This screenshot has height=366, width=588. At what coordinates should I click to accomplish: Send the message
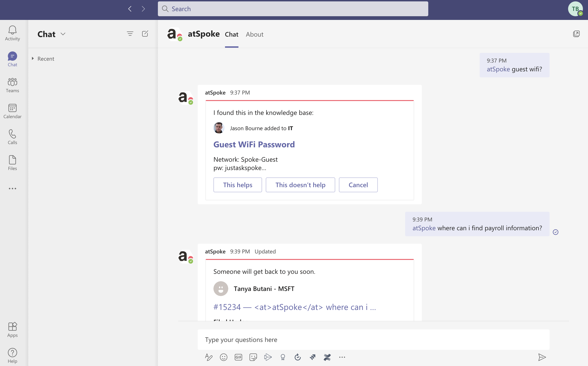[542, 357]
